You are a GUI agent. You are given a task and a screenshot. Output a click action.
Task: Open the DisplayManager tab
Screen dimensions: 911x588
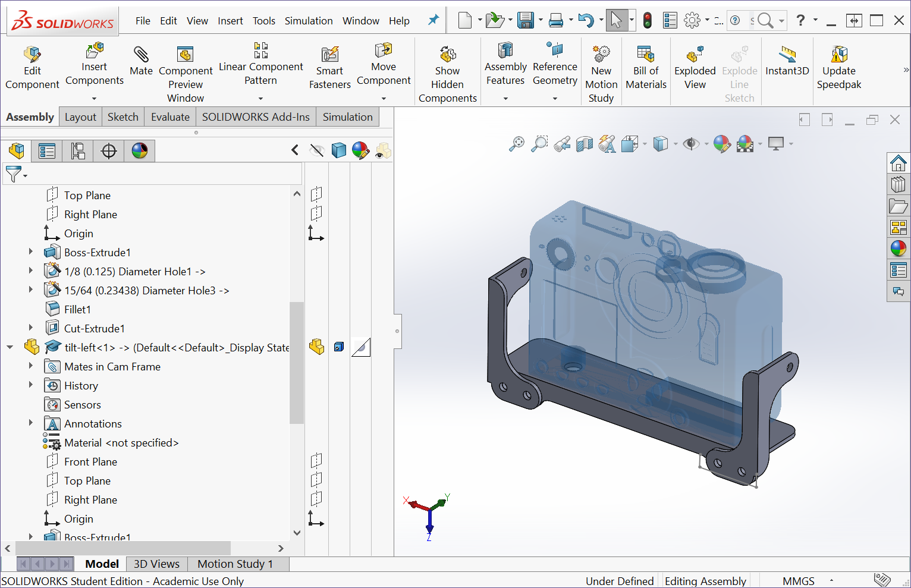coord(140,151)
